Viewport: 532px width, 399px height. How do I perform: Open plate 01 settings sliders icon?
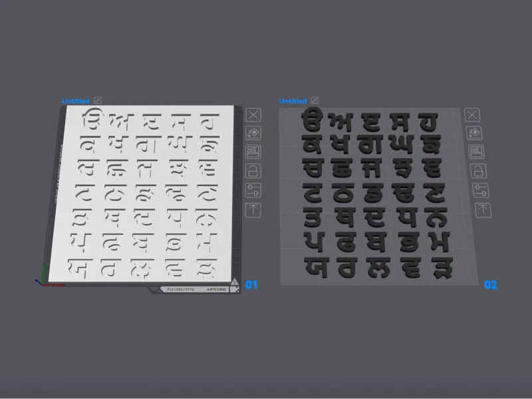[253, 190]
